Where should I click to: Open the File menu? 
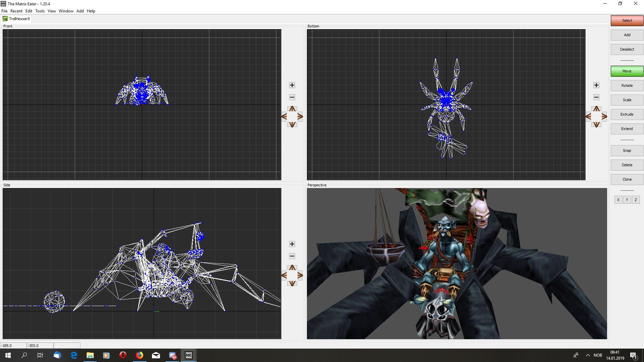(4, 11)
